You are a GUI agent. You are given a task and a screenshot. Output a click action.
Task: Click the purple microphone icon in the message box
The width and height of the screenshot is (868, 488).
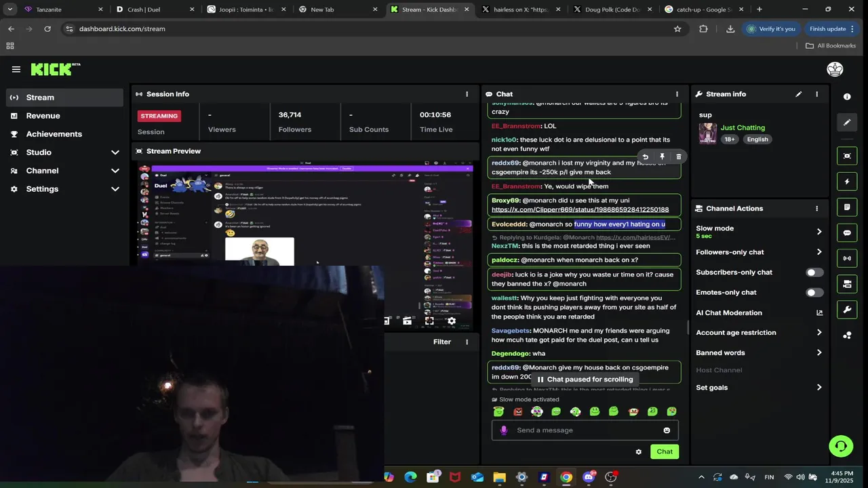[503, 430]
